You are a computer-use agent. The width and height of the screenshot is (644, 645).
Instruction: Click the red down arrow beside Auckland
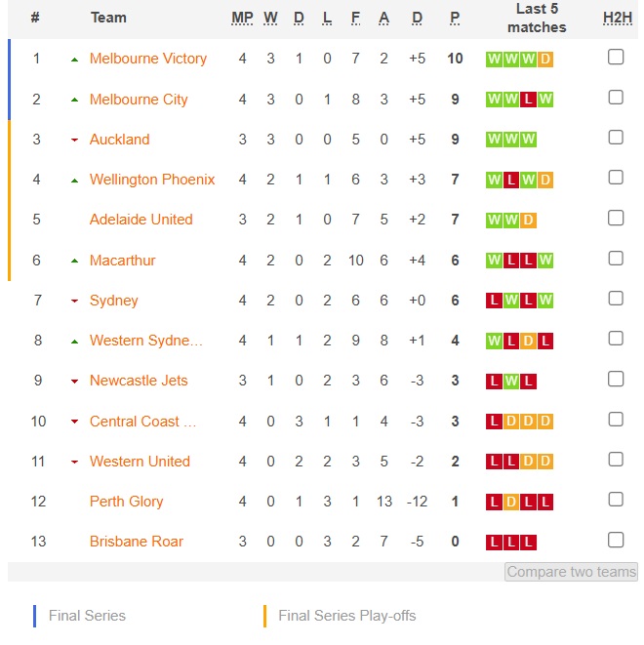[74, 140]
